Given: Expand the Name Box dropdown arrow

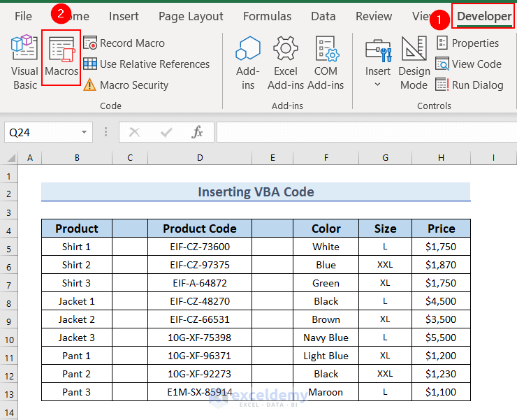Looking at the screenshot, I should pyautogui.click(x=84, y=132).
